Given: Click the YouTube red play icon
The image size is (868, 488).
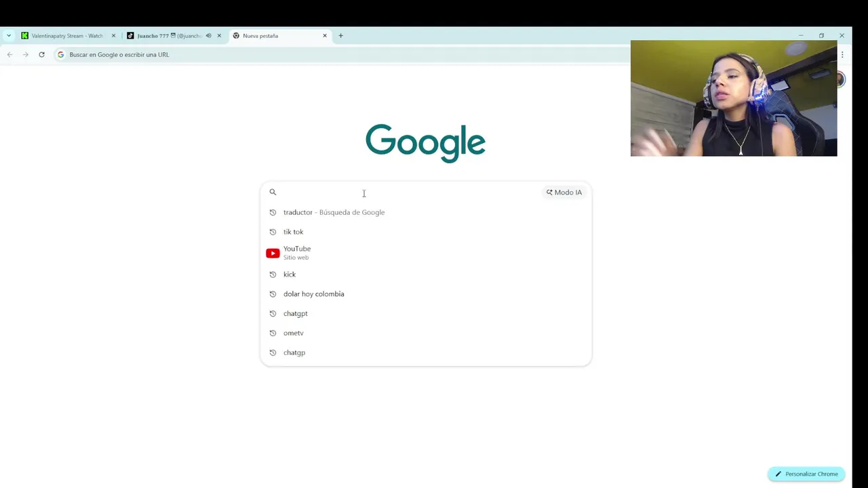Looking at the screenshot, I should tap(273, 253).
